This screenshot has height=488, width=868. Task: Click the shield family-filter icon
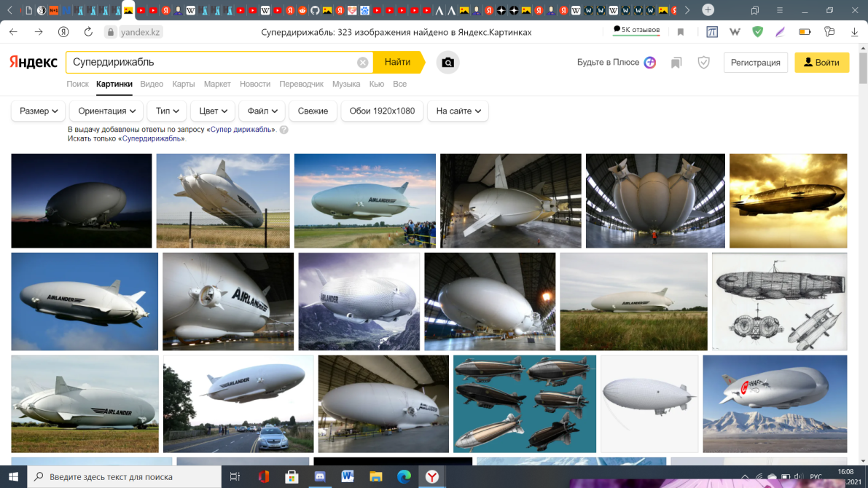pos(703,63)
